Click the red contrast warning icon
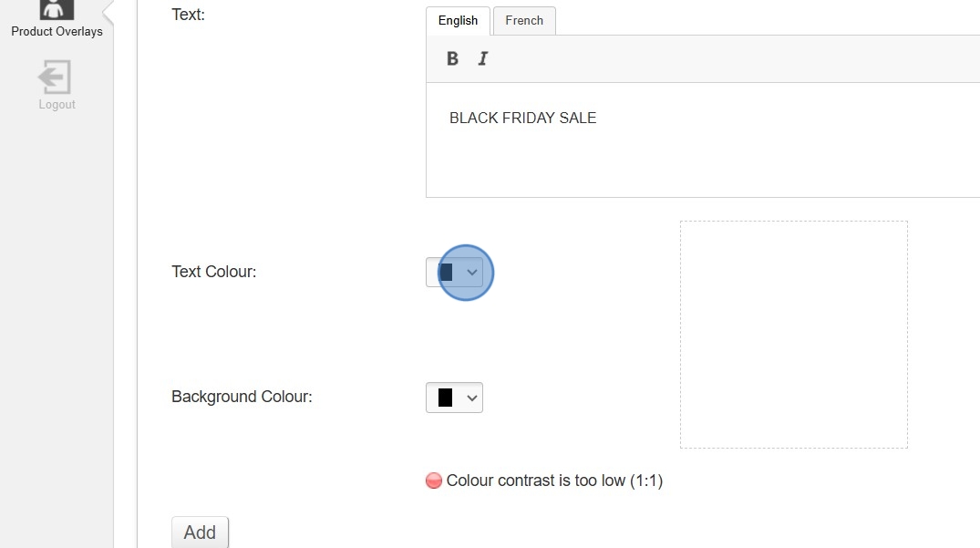The height and width of the screenshot is (548, 980). (x=434, y=481)
